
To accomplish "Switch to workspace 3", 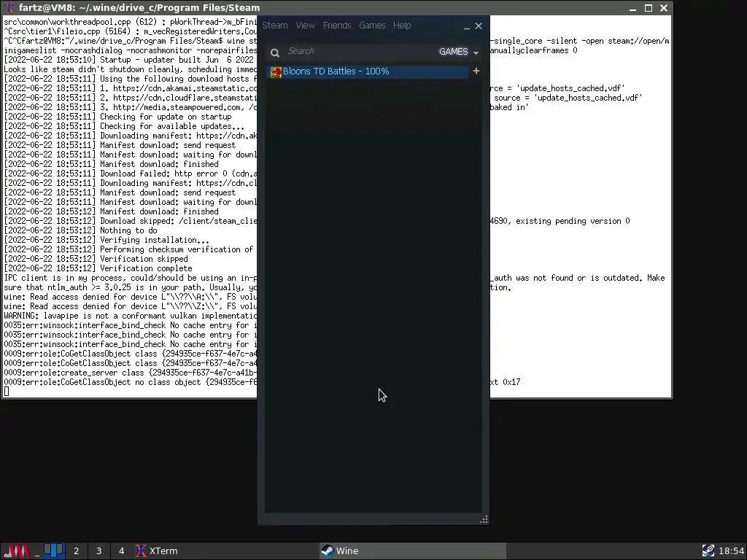I will tap(99, 551).
